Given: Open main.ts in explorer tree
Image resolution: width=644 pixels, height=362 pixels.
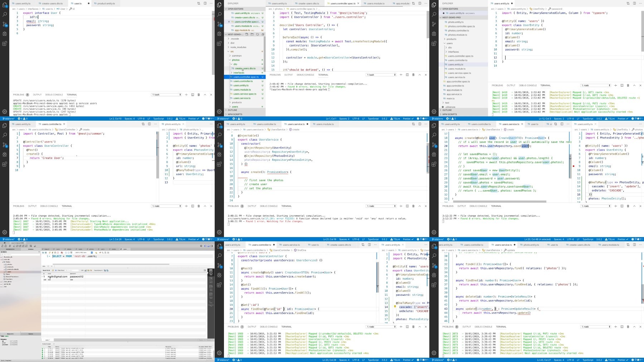Looking at the screenshot, I should pyautogui.click(x=450, y=98).
